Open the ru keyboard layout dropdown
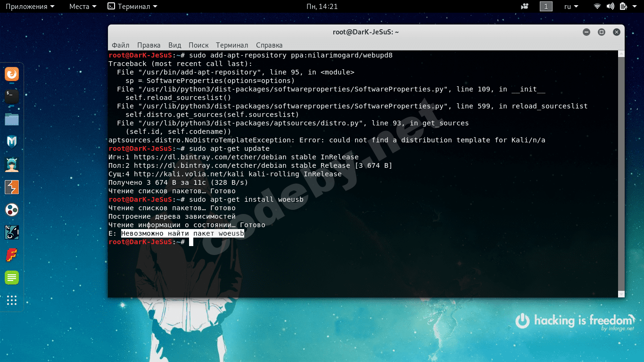644x362 pixels. coord(571,7)
